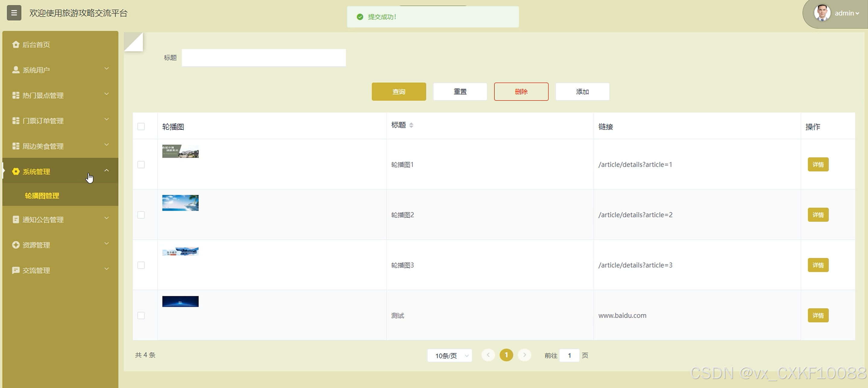Open the 轮播图管理 submenu item

42,196
